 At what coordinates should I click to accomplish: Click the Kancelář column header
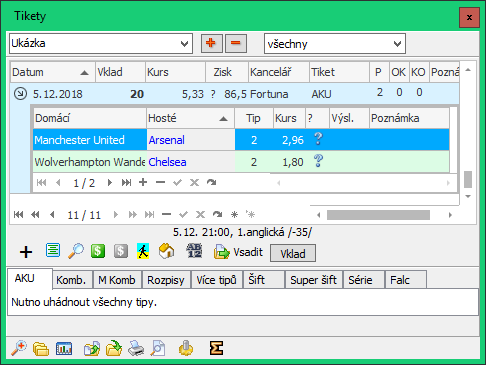pos(278,72)
